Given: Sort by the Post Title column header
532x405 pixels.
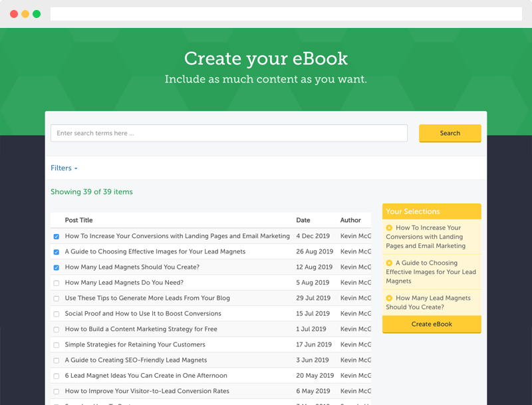Looking at the screenshot, I should click(78, 220).
